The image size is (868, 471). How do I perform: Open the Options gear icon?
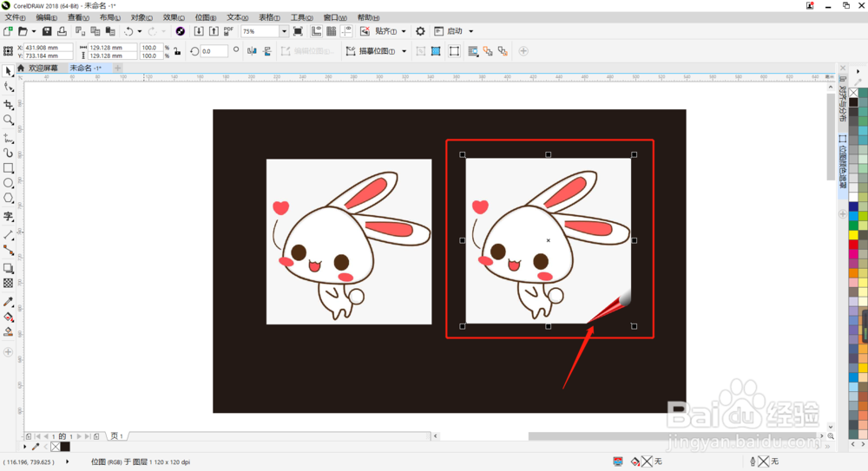point(420,31)
